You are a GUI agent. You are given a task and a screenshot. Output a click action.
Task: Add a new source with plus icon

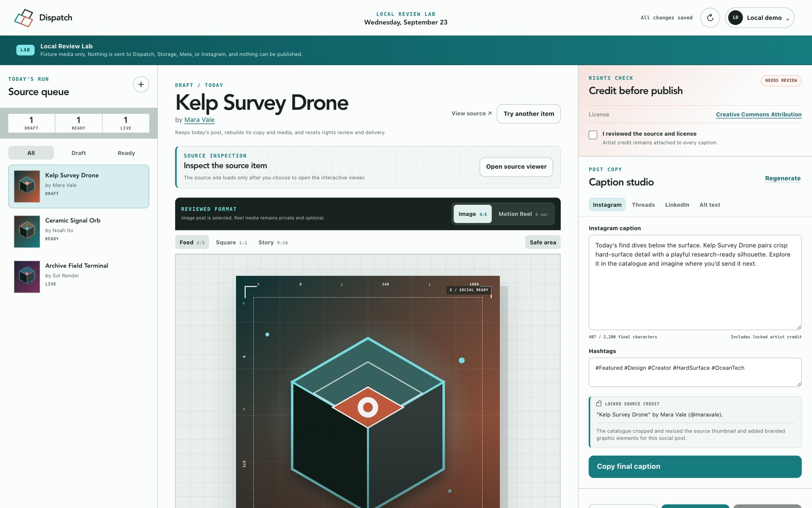141,84
